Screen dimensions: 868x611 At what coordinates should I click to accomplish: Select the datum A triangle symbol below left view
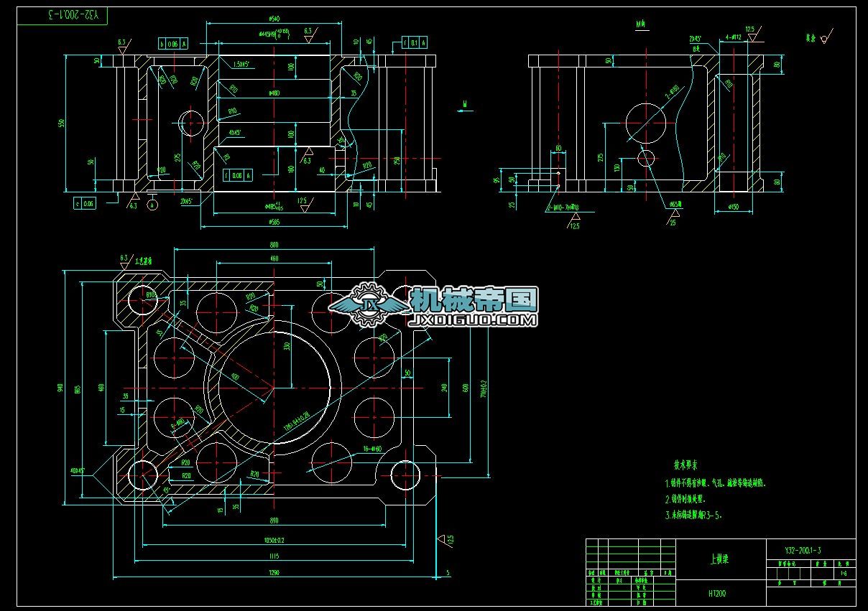click(x=136, y=197)
